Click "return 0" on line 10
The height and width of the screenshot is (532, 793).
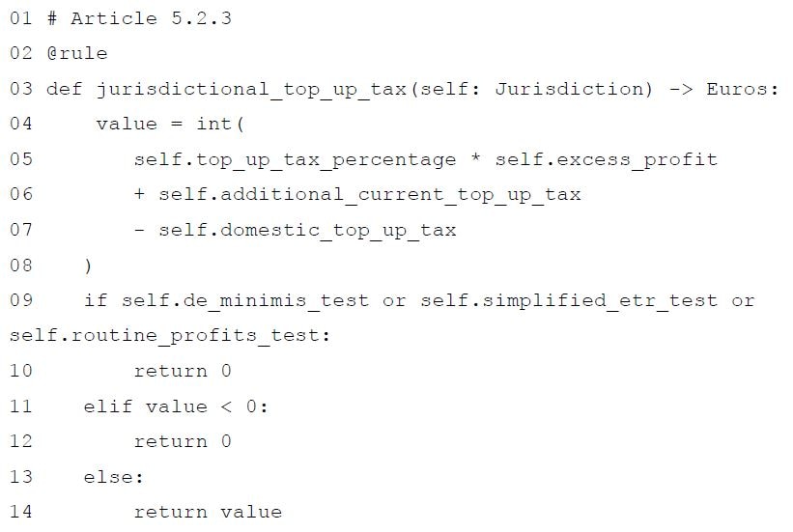pos(183,371)
